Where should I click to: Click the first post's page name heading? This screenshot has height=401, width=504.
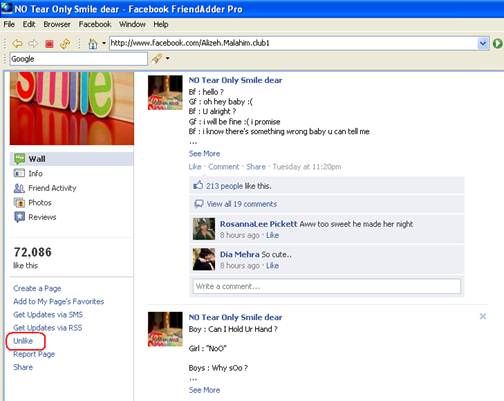pos(235,80)
